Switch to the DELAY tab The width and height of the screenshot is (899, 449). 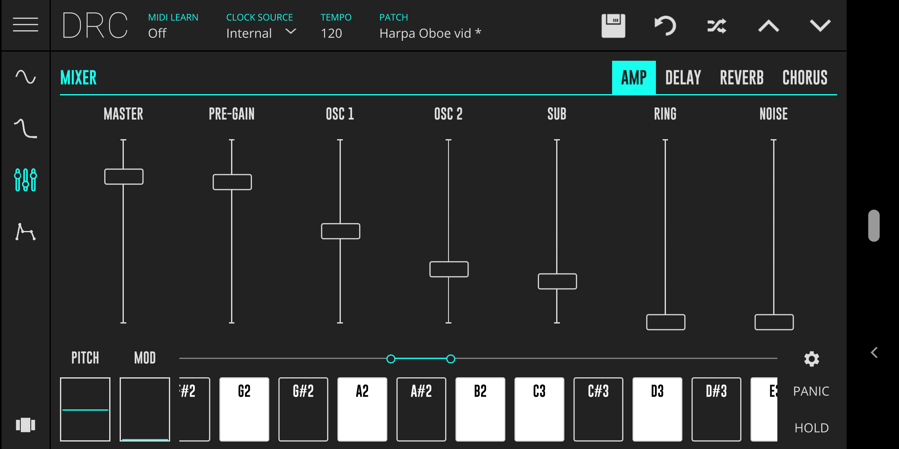coord(683,78)
